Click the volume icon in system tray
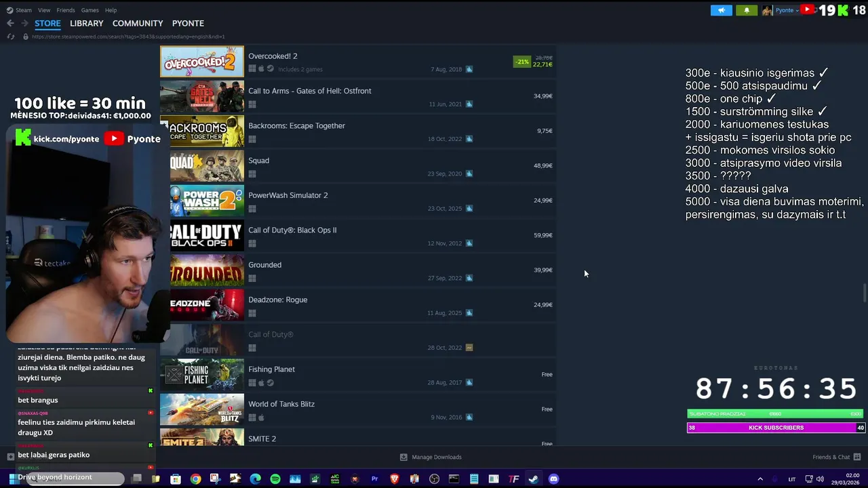 (820, 479)
